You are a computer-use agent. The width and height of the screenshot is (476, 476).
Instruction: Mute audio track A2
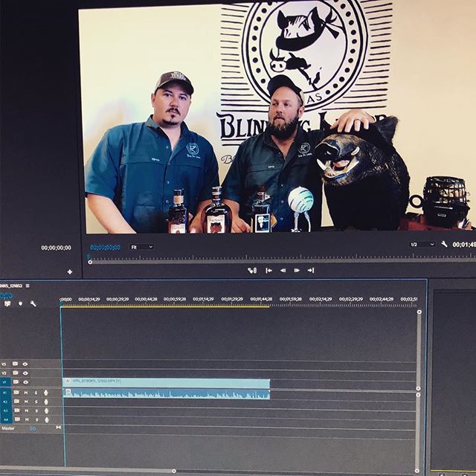(x=27, y=402)
